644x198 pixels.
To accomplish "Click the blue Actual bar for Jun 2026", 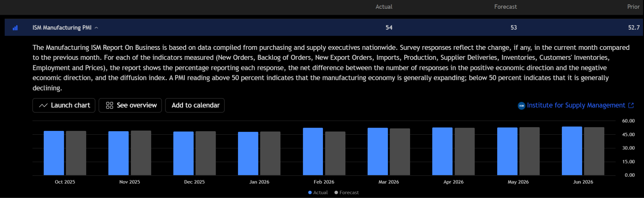I will 572,151.
